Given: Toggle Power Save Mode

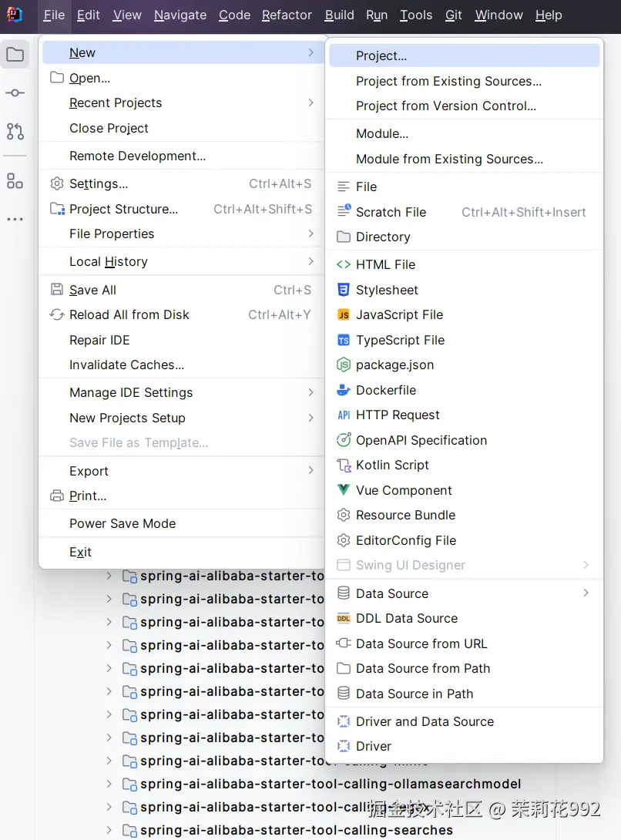Looking at the screenshot, I should tap(123, 523).
